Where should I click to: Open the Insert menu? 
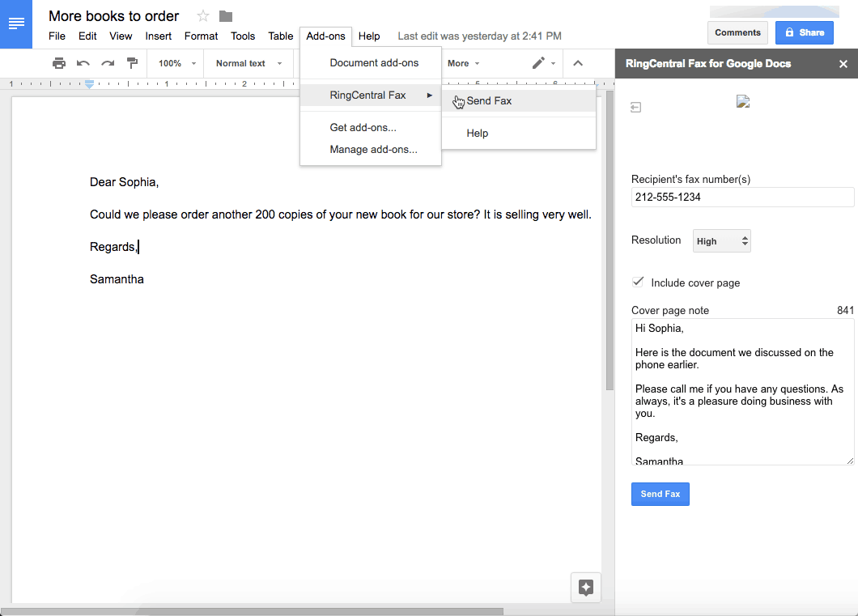pyautogui.click(x=158, y=36)
